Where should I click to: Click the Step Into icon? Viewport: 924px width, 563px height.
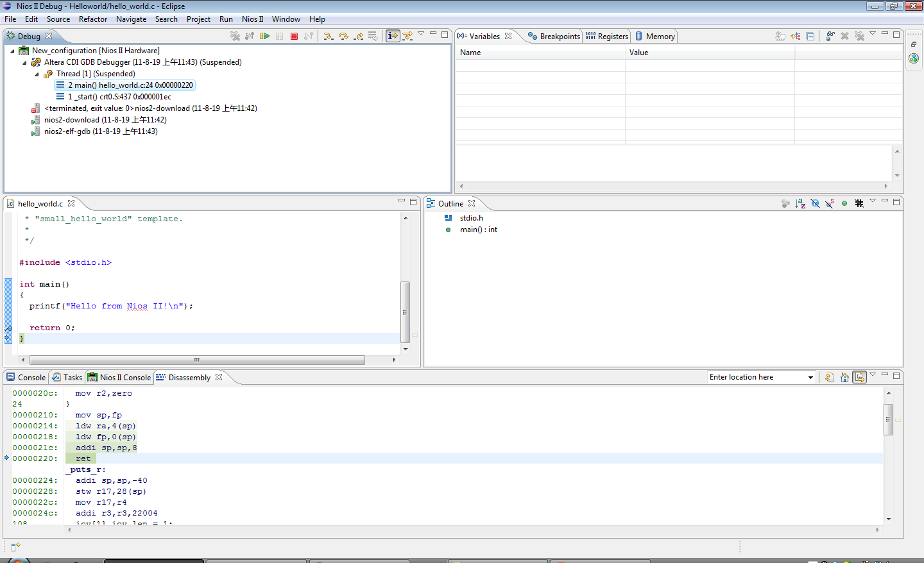328,36
